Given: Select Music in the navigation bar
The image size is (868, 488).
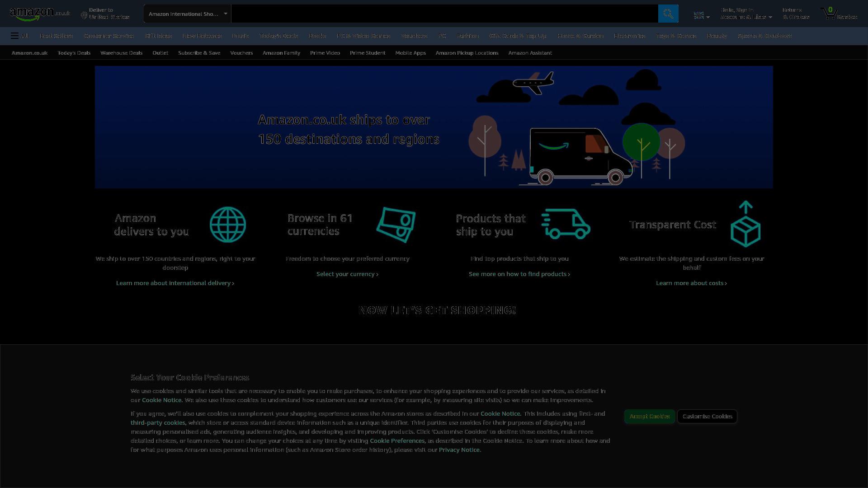Looking at the screenshot, I should (241, 36).
